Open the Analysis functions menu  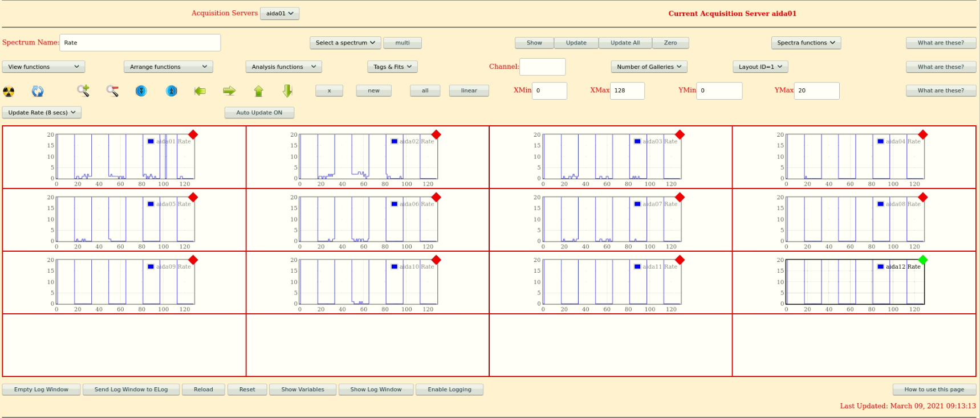click(283, 67)
